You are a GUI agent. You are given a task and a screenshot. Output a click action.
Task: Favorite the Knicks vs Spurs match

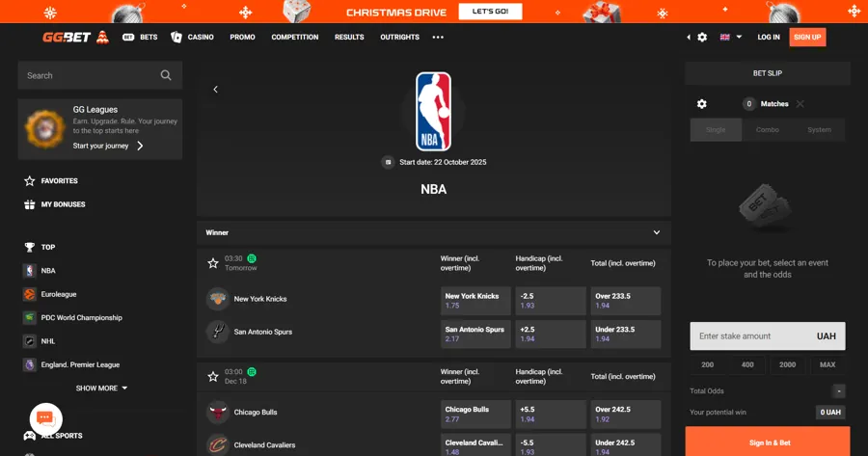coord(213,263)
